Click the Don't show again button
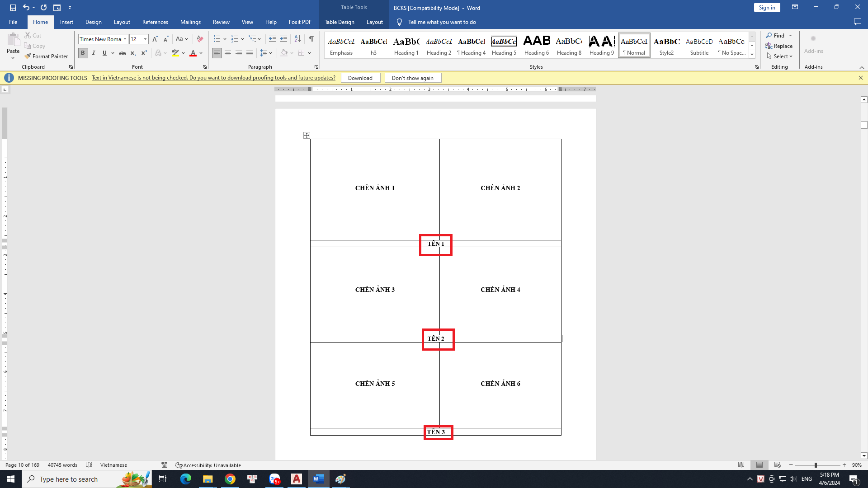 412,78
